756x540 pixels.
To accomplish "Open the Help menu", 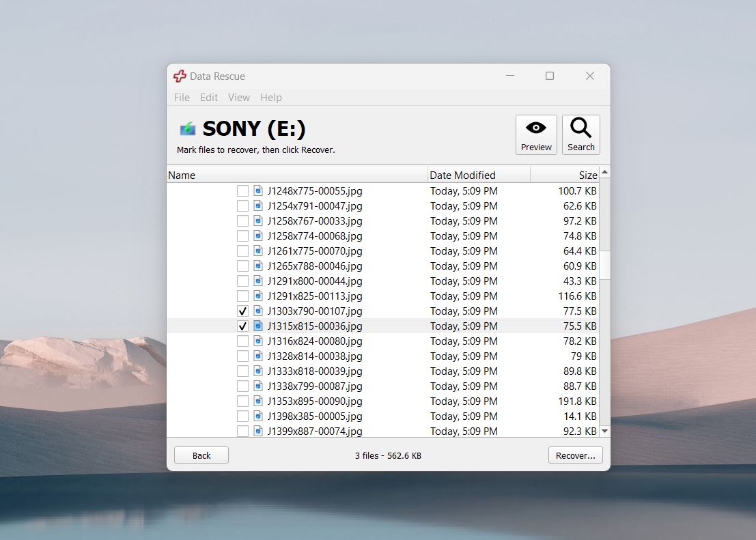I will [x=271, y=98].
